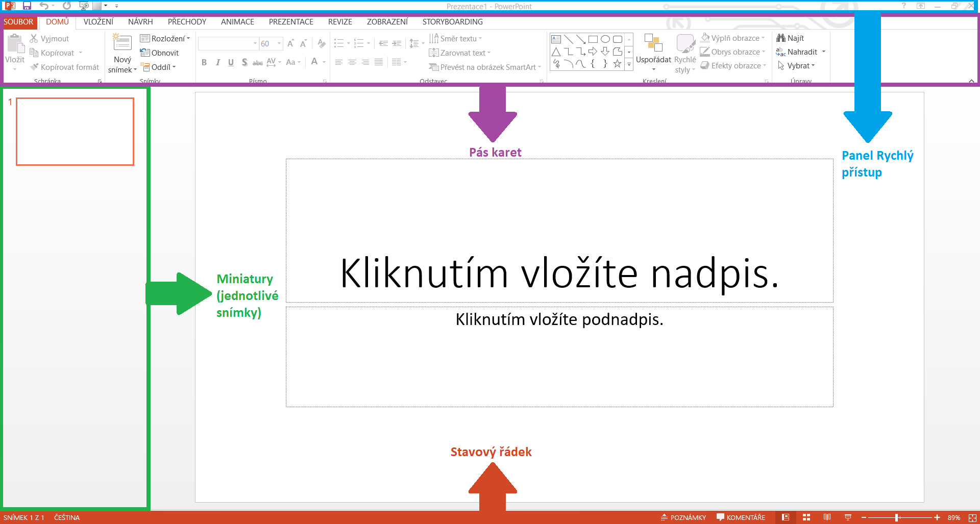
Task: Click the POZNÁMKY button in status bar
Action: [683, 517]
